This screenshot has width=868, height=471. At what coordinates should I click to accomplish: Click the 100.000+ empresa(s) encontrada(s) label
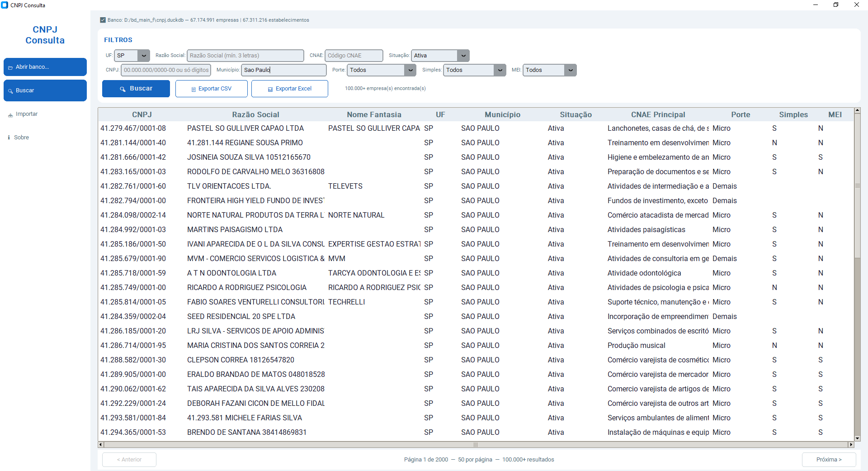[x=385, y=89]
